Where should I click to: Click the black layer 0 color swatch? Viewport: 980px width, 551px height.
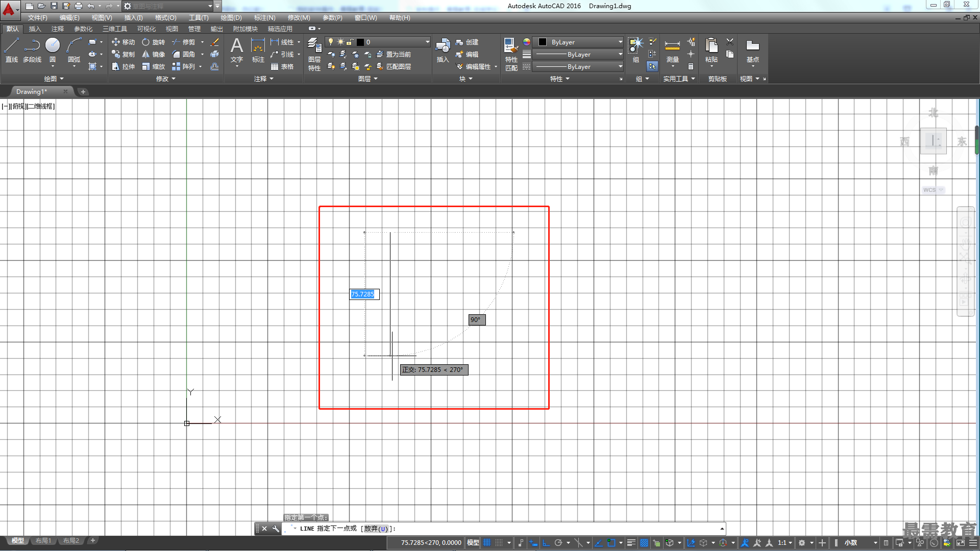(360, 42)
